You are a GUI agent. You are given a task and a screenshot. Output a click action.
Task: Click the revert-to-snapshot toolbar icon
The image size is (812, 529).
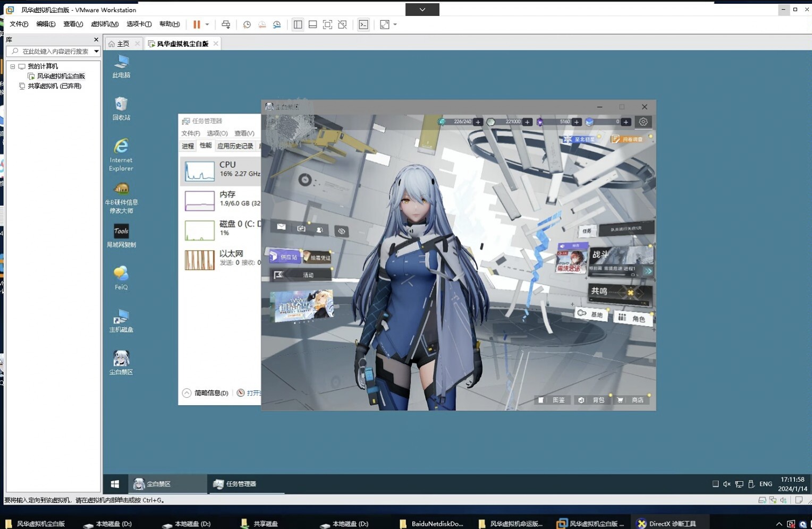pyautogui.click(x=262, y=24)
